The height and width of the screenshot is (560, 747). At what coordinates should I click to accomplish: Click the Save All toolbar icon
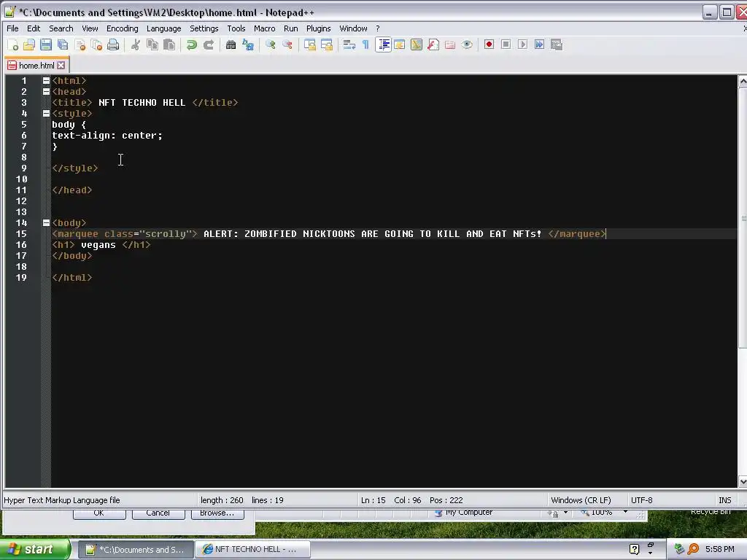(63, 44)
